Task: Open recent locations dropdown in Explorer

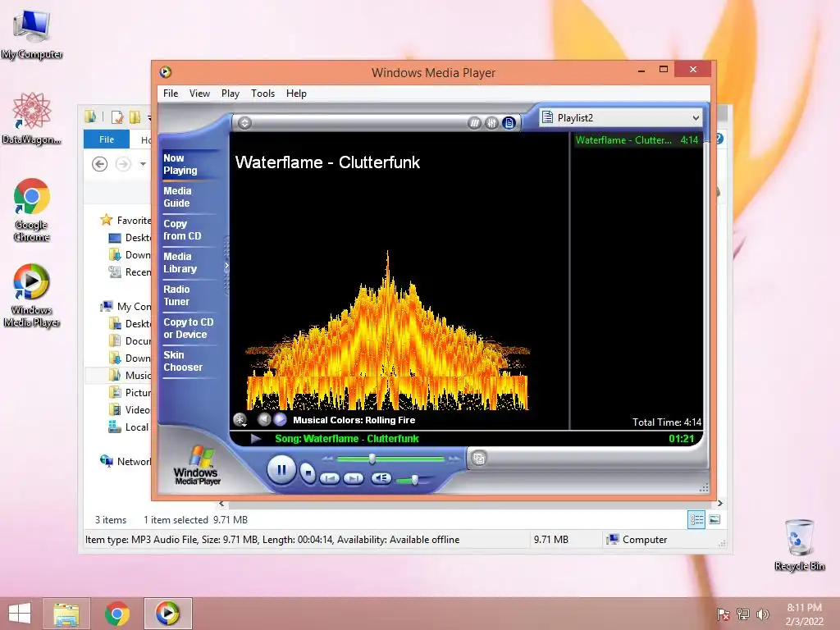Action: tap(143, 163)
